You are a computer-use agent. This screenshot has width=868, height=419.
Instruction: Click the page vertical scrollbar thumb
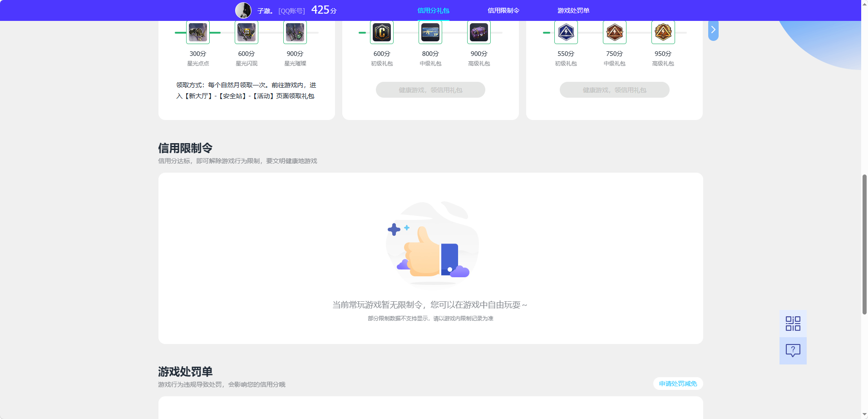864,244
